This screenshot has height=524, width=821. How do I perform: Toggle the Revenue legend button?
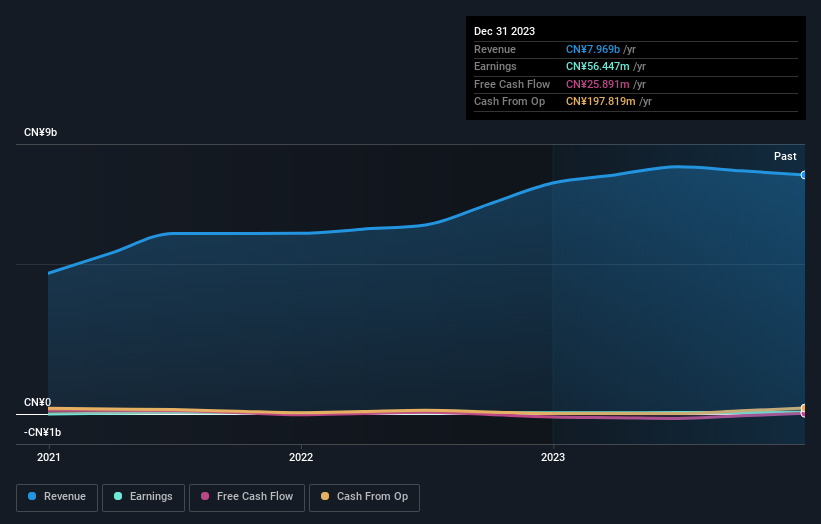tap(57, 497)
